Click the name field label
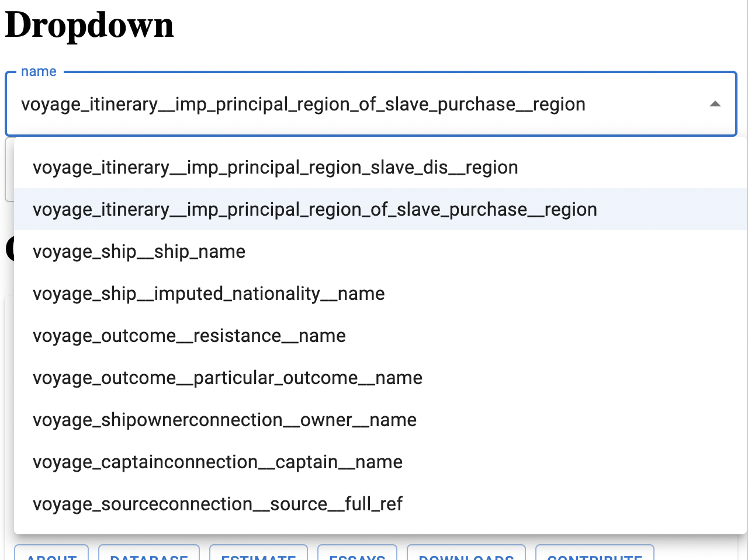 click(38, 71)
